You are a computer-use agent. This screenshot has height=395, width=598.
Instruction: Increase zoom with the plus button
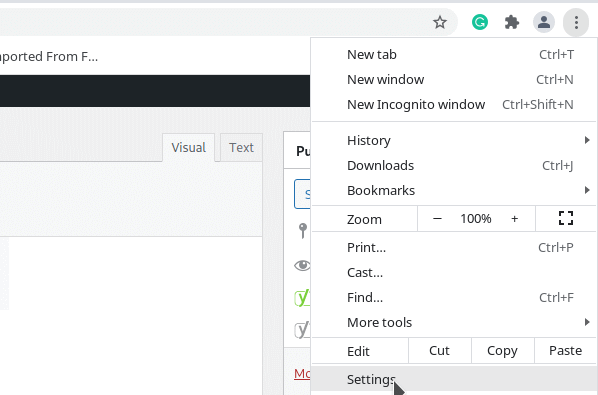click(x=514, y=218)
